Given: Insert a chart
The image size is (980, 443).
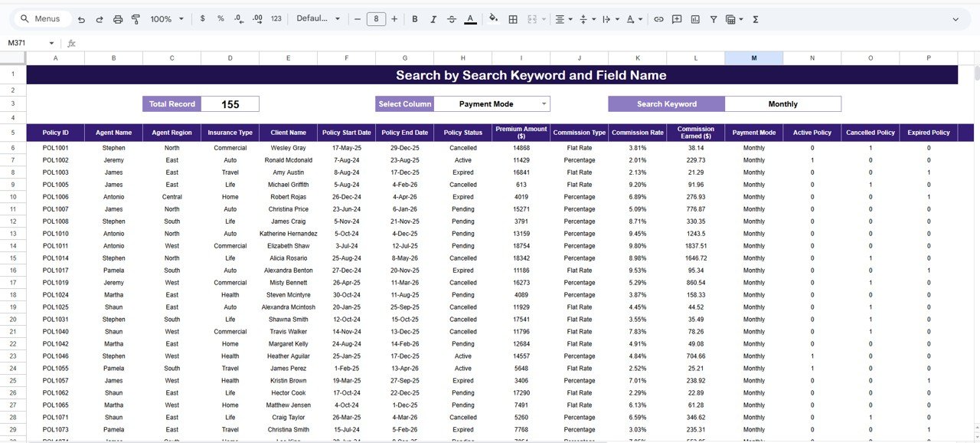Looking at the screenshot, I should (694, 18).
